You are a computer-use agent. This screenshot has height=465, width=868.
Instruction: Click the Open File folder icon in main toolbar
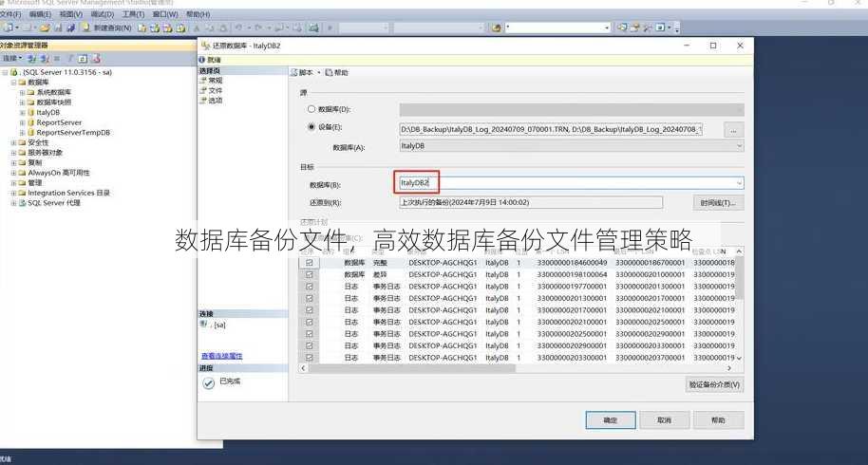[x=45, y=28]
